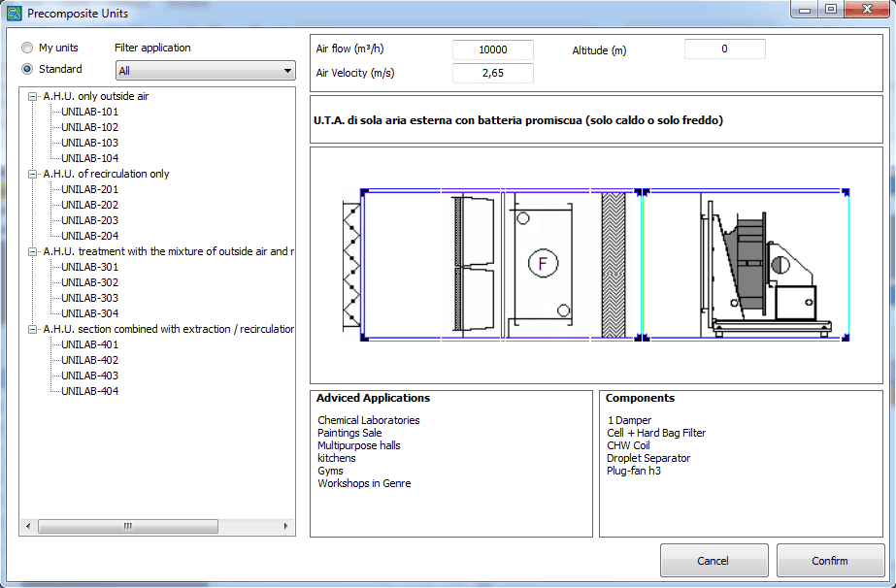The width and height of the screenshot is (896, 588).
Task: Select UNILAB-101 in the unit tree
Action: tap(89, 112)
